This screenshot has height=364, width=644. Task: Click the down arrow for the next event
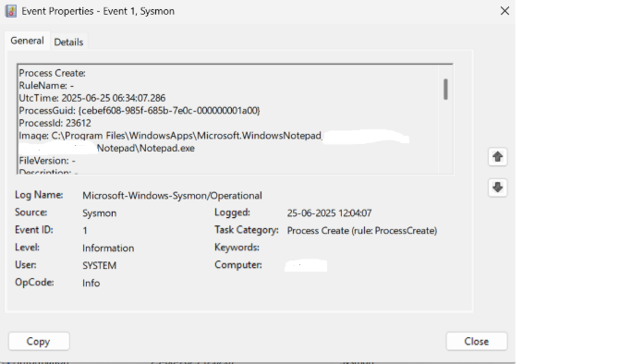tap(497, 188)
